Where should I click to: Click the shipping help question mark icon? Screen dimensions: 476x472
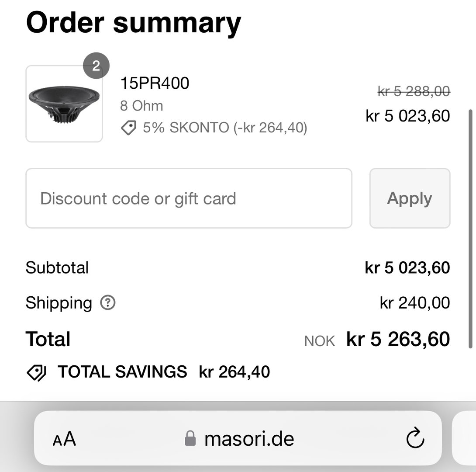107,303
